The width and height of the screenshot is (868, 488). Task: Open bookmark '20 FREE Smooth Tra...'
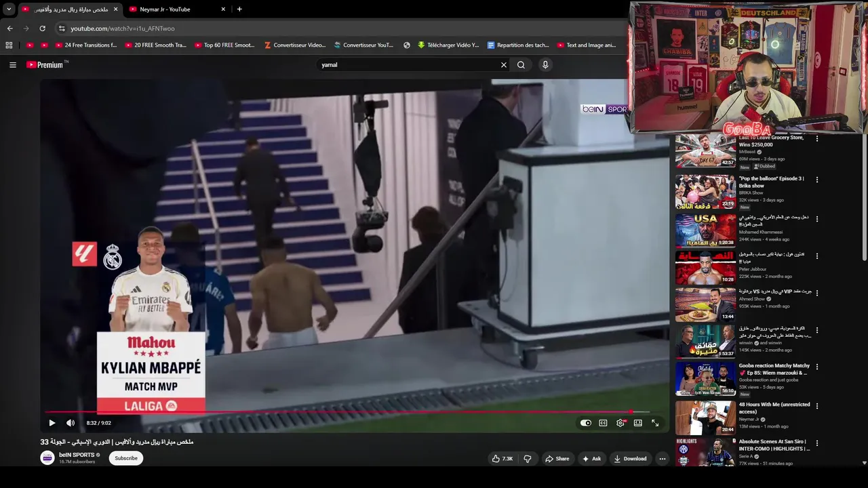(x=155, y=45)
